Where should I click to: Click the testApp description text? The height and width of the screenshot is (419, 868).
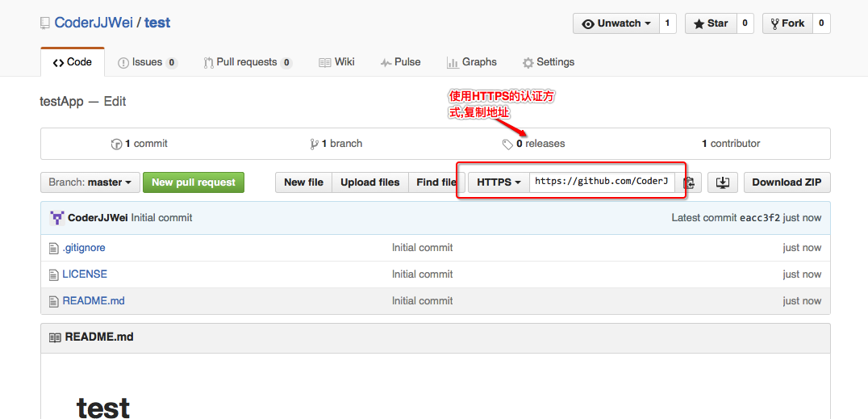(61, 102)
